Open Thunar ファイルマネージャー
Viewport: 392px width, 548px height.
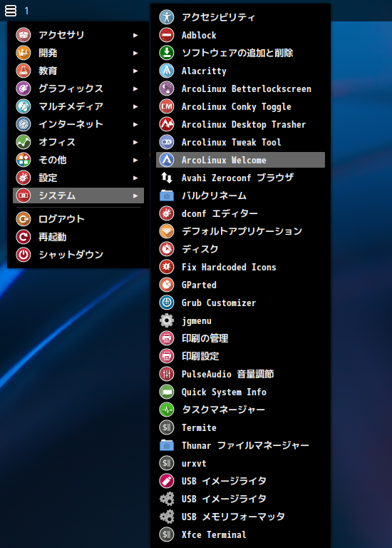(240, 445)
